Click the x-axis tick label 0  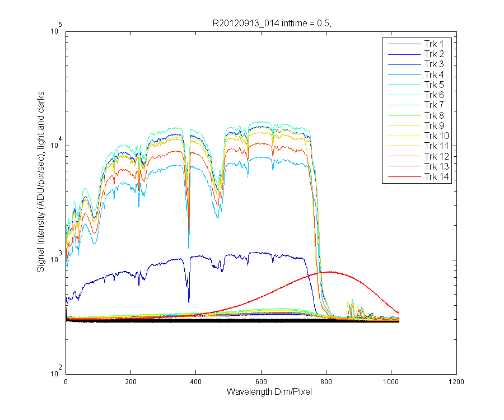click(66, 382)
